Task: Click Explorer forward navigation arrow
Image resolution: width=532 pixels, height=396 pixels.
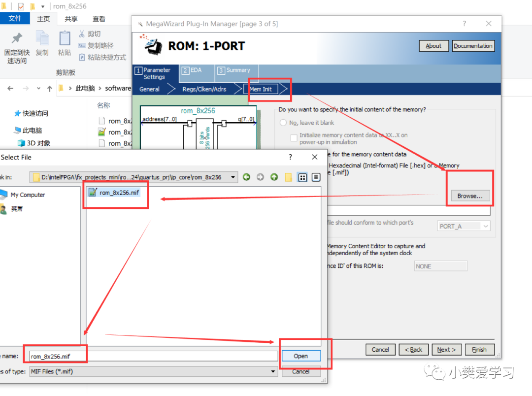Action: (26, 88)
